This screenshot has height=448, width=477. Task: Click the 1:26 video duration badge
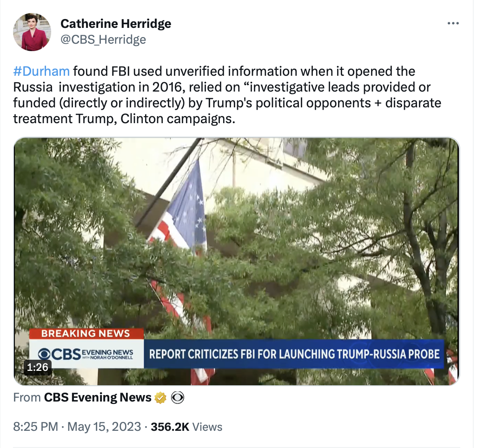[x=37, y=367]
